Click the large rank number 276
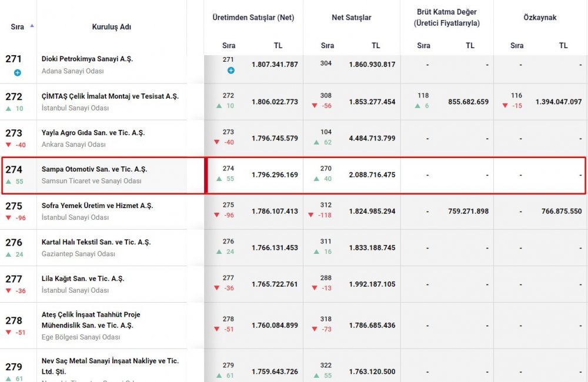588x382 pixels. click(14, 243)
